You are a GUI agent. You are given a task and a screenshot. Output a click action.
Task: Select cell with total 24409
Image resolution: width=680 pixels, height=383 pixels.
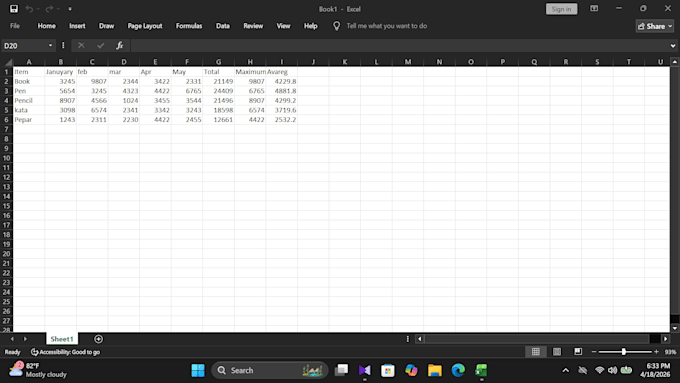pyautogui.click(x=219, y=91)
